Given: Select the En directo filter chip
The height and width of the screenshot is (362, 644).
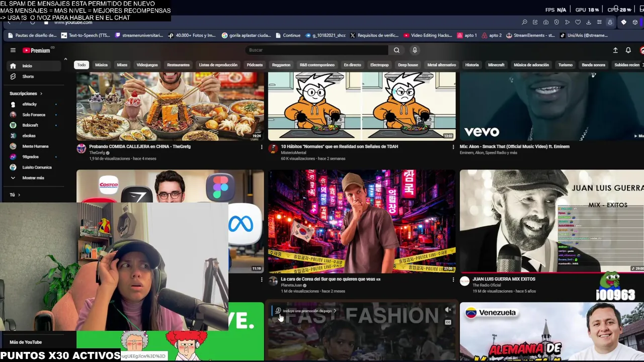Looking at the screenshot, I should click(352, 65).
